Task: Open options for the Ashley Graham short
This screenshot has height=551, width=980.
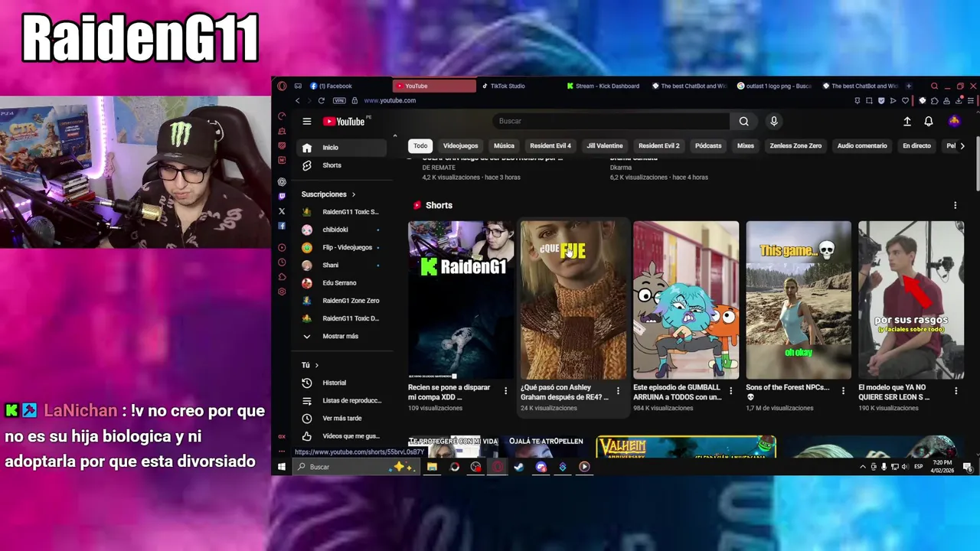Action: coord(618,391)
